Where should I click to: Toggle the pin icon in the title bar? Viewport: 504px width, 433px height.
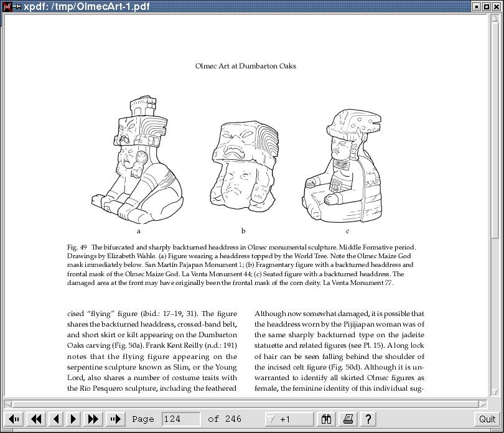pyautogui.click(x=17, y=6)
